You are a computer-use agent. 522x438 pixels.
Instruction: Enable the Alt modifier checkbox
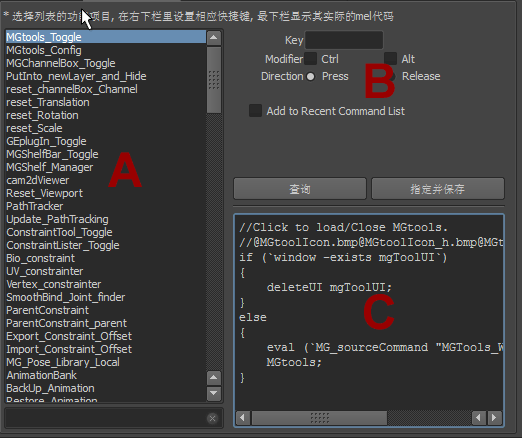click(x=390, y=59)
